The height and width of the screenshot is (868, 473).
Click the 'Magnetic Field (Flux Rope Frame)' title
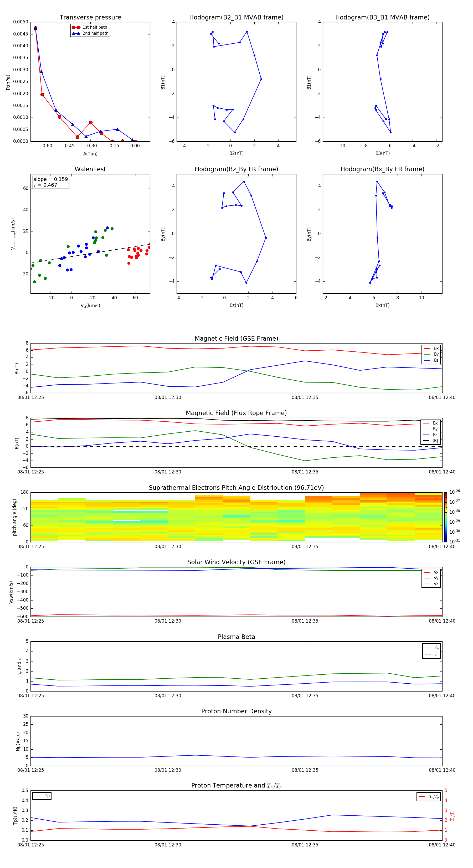[236, 413]
